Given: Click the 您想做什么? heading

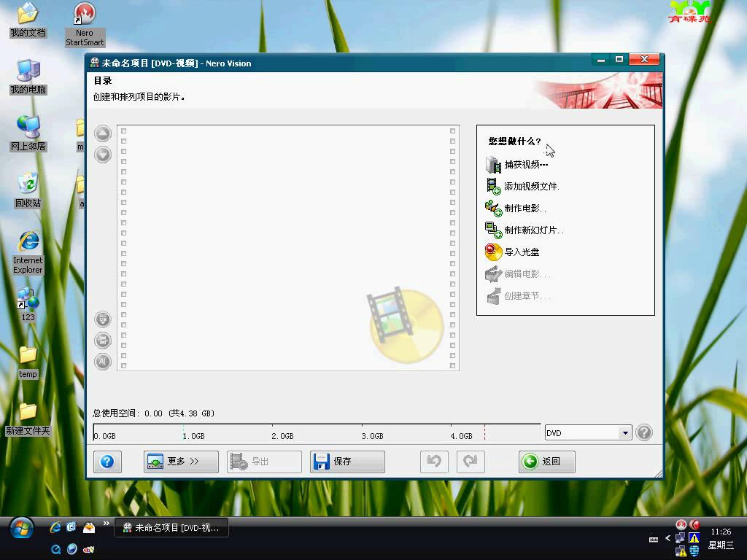Looking at the screenshot, I should 514,141.
